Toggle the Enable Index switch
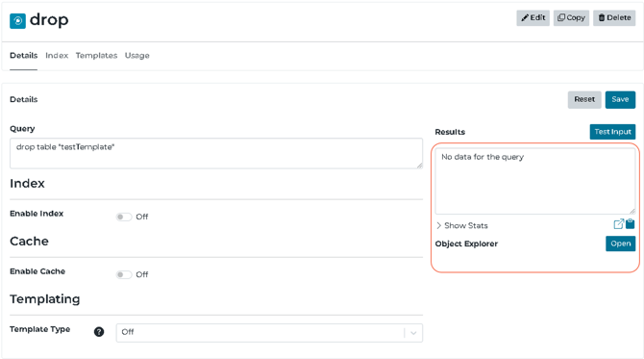The width and height of the screenshot is (644, 359). click(x=124, y=217)
